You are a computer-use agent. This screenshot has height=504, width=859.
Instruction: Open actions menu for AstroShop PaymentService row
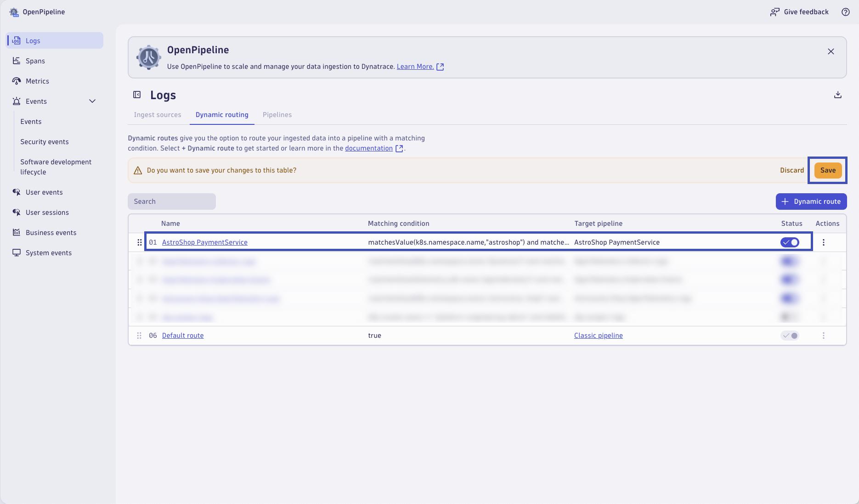coord(823,242)
